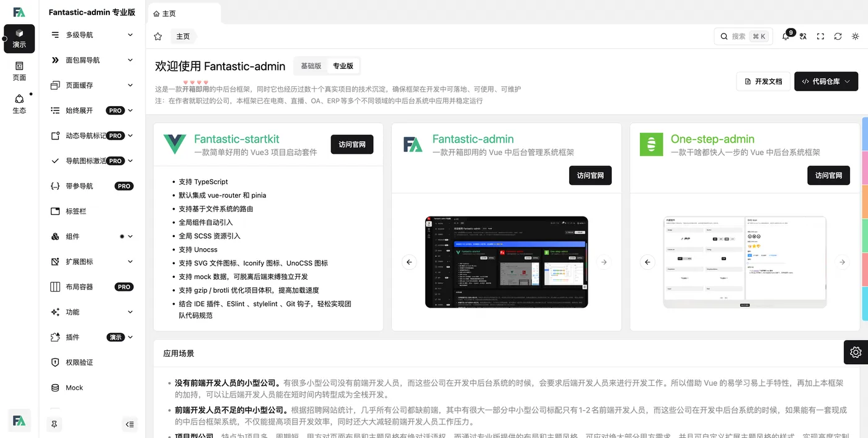
Task: Click the green color strip on right edge
Action: coord(866,236)
